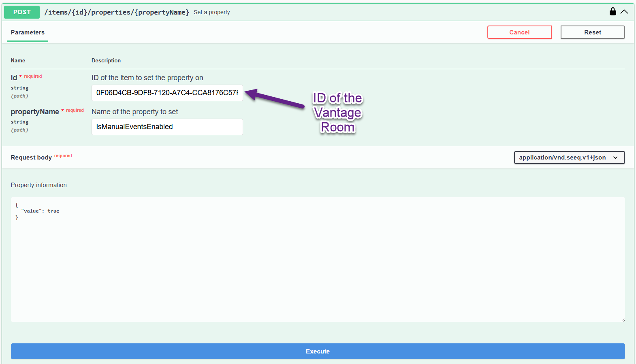Click the purple arrow annotation
Viewport: 636px width, 364px height.
pos(275,99)
